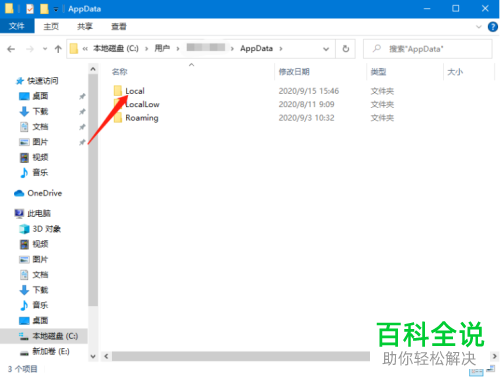Click 本地磁盘 (C:) in address bar
The height and width of the screenshot is (379, 500).
[116, 49]
